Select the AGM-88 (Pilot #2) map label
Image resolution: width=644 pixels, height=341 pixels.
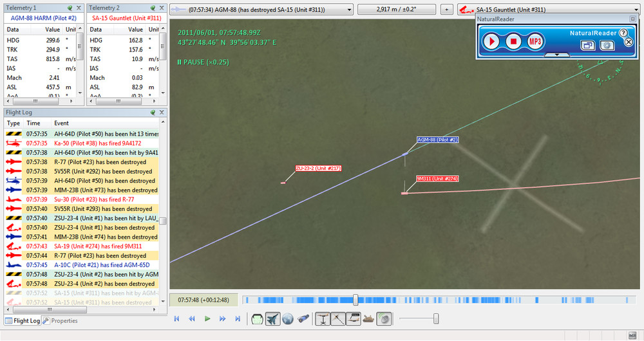coord(437,140)
